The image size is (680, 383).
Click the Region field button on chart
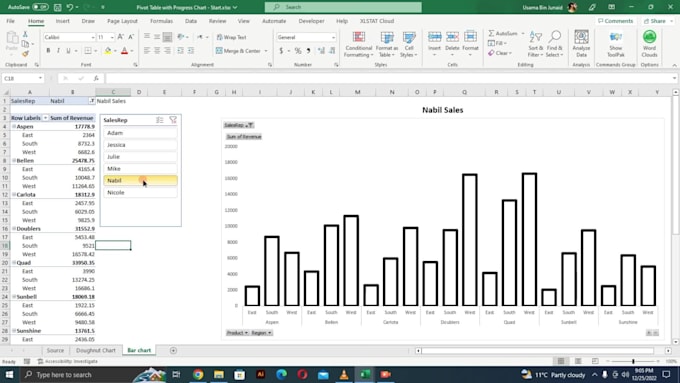pos(261,333)
